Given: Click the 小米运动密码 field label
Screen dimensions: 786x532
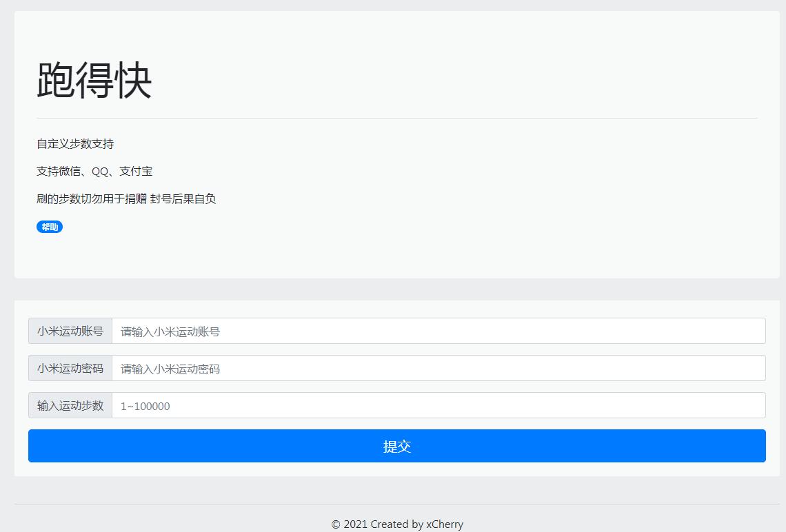Looking at the screenshot, I should click(x=70, y=367).
